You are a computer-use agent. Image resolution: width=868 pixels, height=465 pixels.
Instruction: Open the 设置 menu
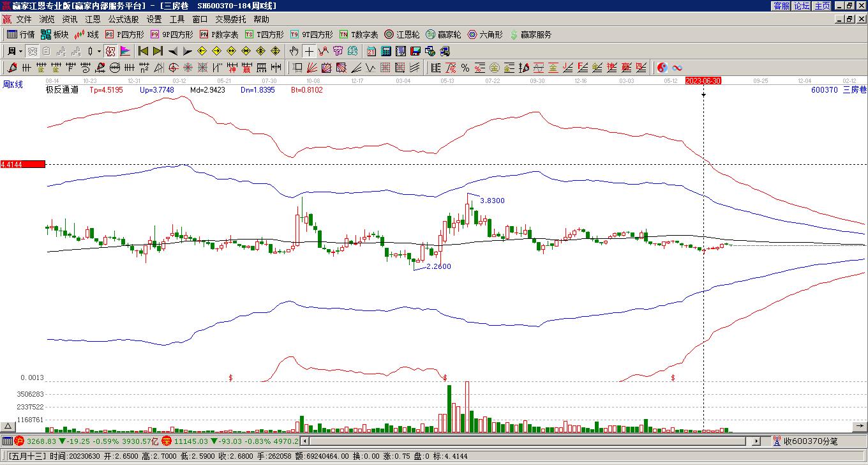[x=154, y=20]
